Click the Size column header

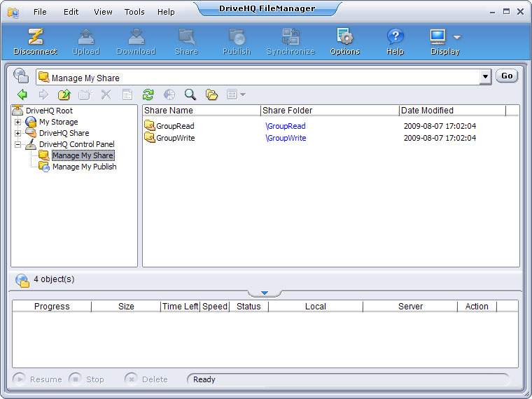pyautogui.click(x=126, y=307)
